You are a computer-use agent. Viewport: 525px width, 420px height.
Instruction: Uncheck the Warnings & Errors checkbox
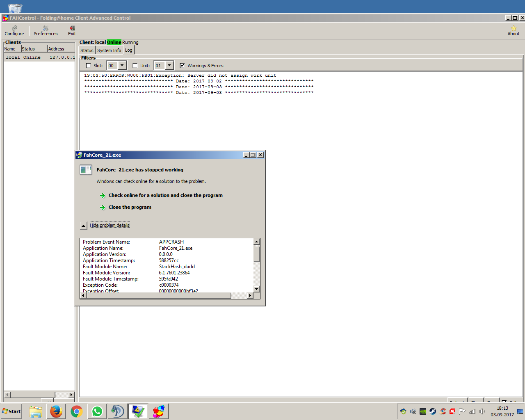(x=182, y=65)
